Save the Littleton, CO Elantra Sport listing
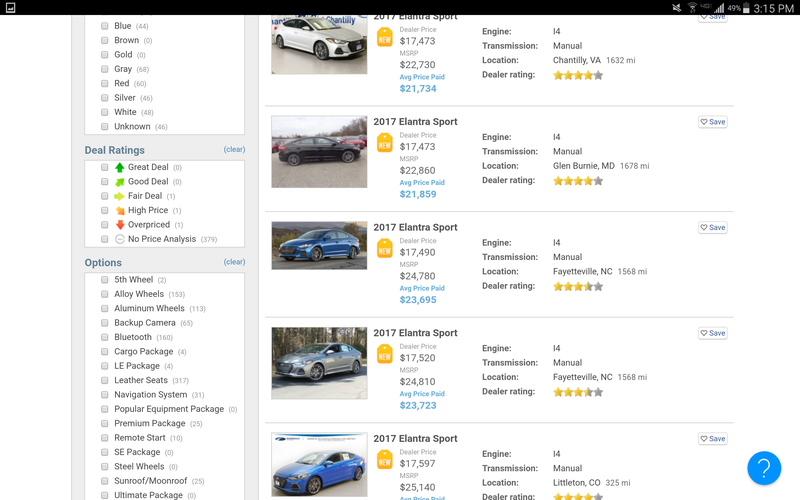800x500 pixels. (x=713, y=439)
